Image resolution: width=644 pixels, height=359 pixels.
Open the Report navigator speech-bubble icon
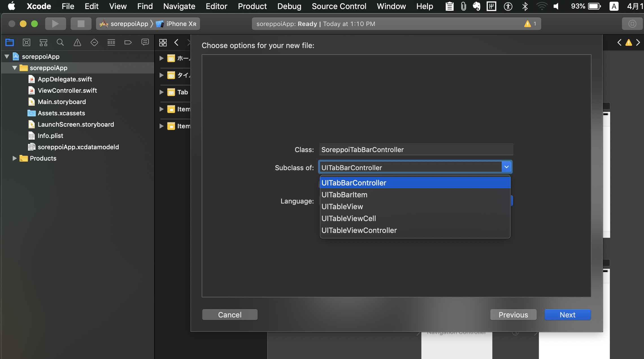[145, 43]
